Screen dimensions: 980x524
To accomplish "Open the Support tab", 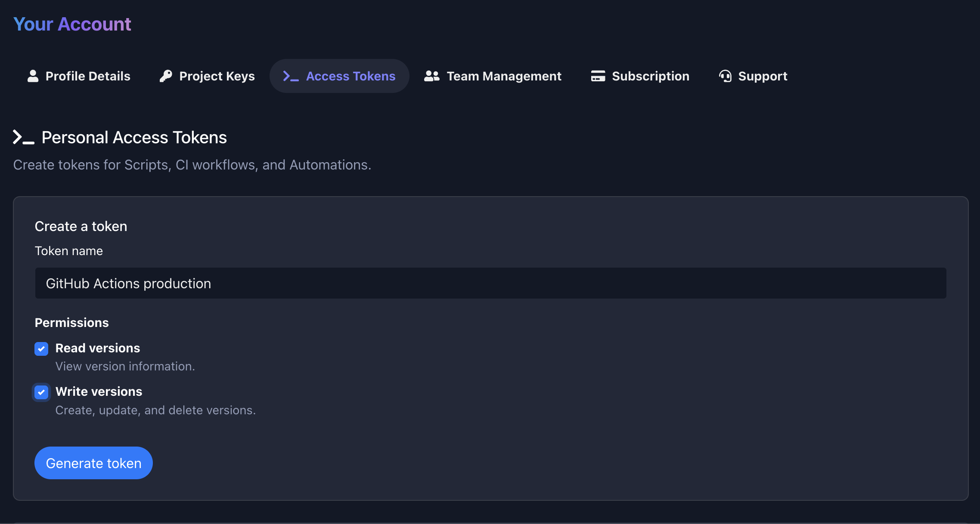I will pos(753,76).
